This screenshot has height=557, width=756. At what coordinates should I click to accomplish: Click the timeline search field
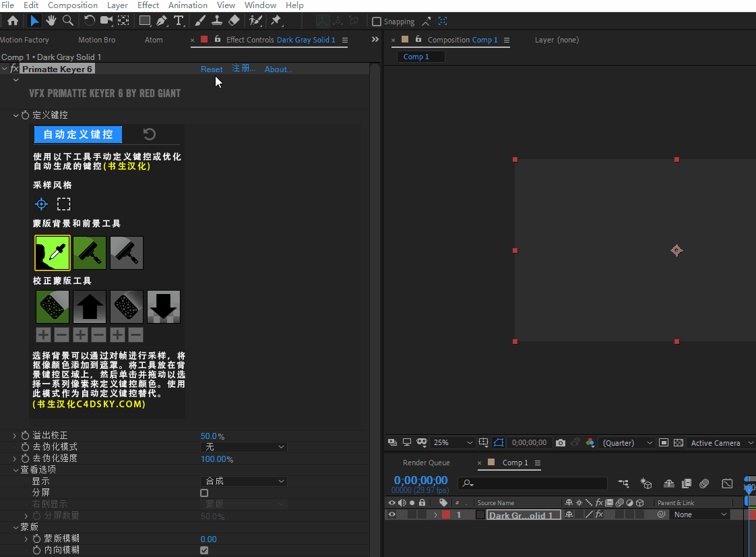click(x=532, y=483)
